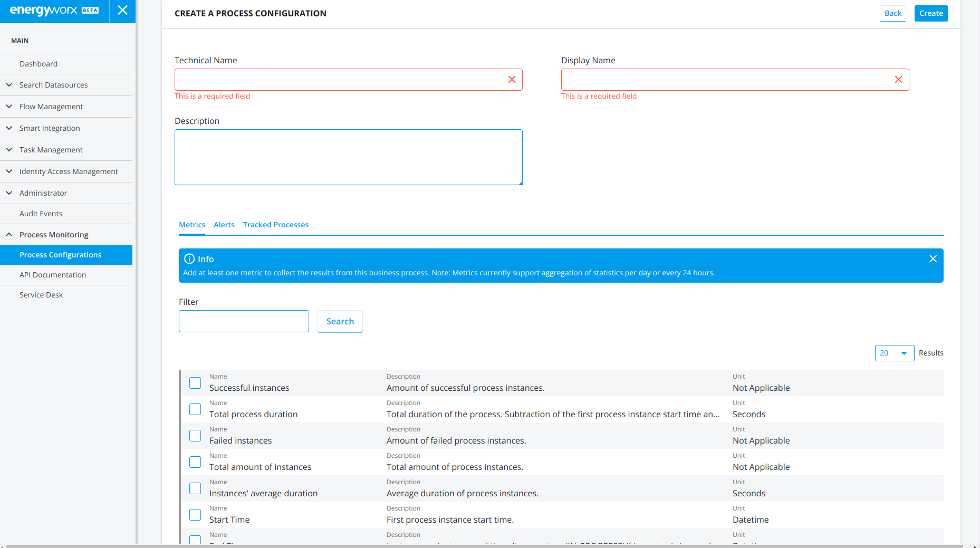Click the Create button
The image size is (980, 548).
coord(930,13)
